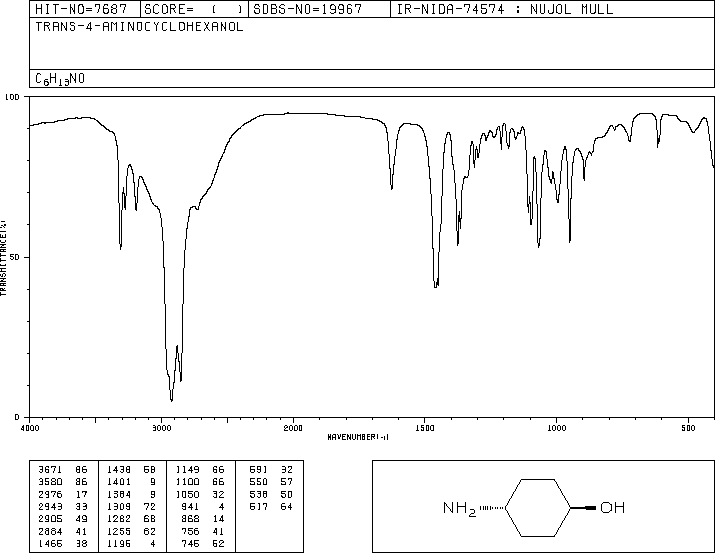
Task: Click the molecular formula C6H13NO
Action: coord(60,79)
